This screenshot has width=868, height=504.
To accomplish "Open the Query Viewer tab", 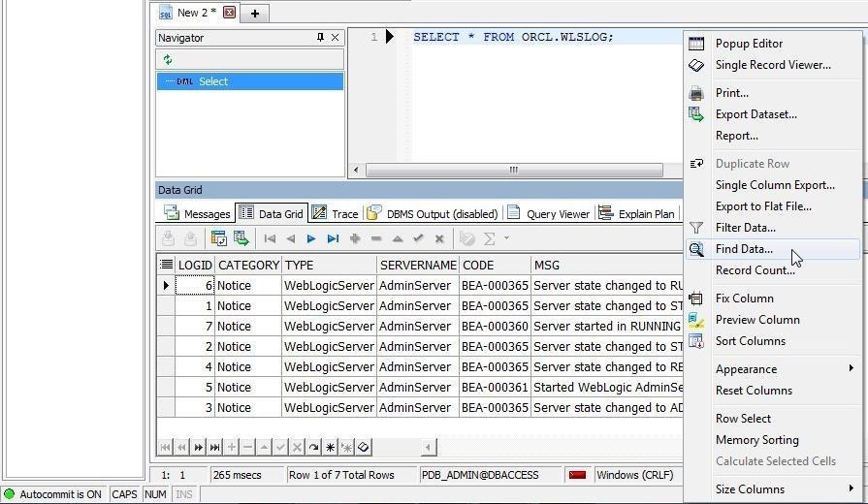I will click(x=549, y=213).
